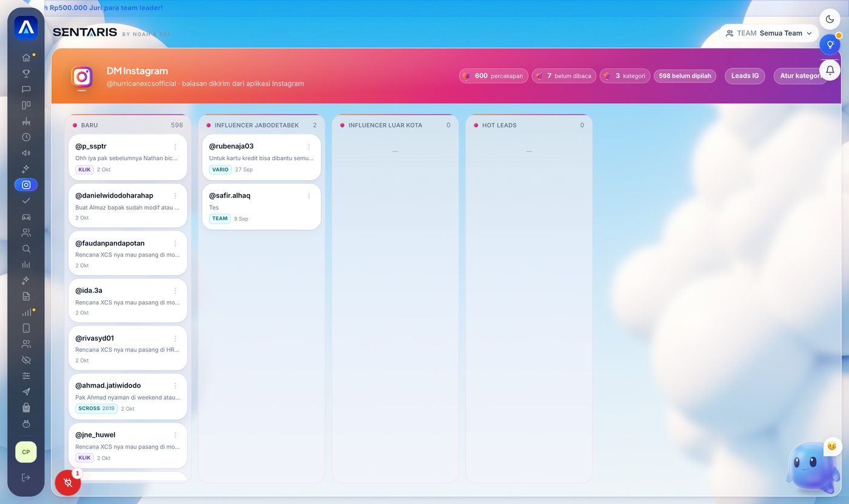The width and height of the screenshot is (849, 504).
Task: Click the clock history icon
Action: (x=26, y=137)
